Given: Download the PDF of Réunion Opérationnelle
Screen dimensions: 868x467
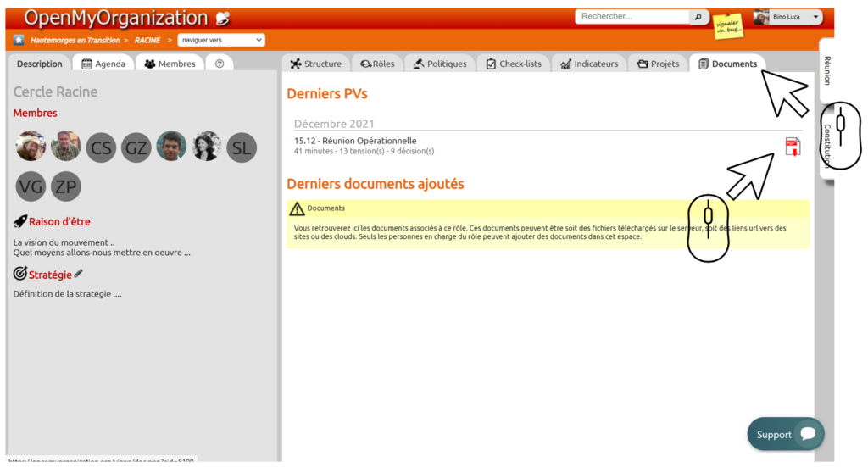Looking at the screenshot, I should click(793, 147).
